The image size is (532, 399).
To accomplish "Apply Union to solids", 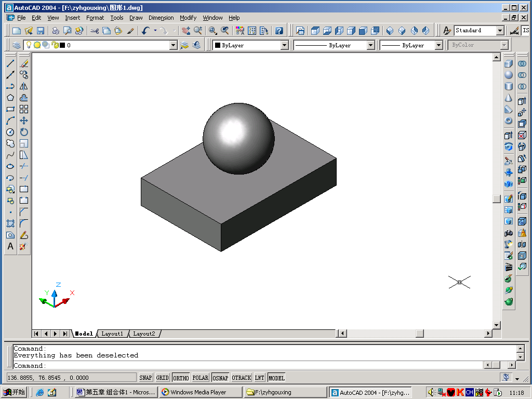I will click(522, 63).
